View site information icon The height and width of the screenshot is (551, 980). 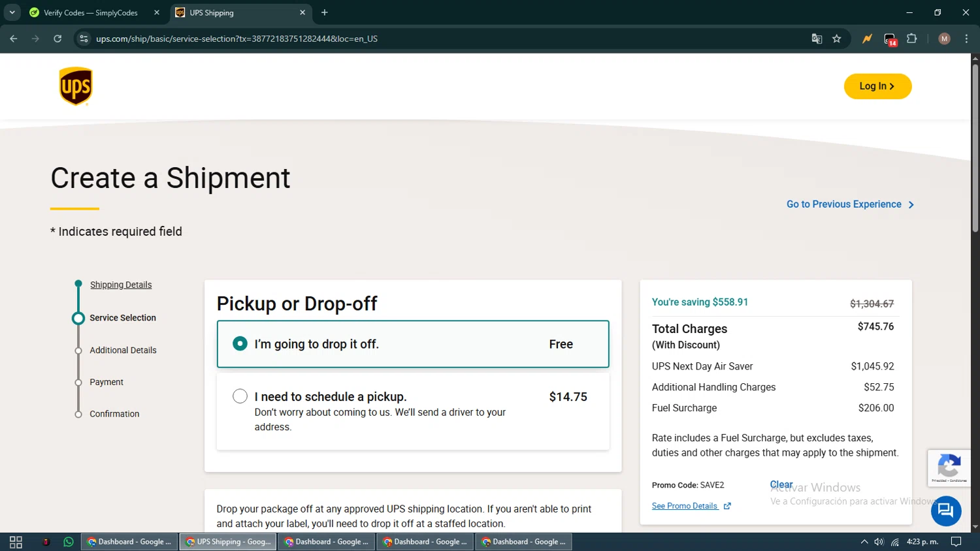[84, 39]
